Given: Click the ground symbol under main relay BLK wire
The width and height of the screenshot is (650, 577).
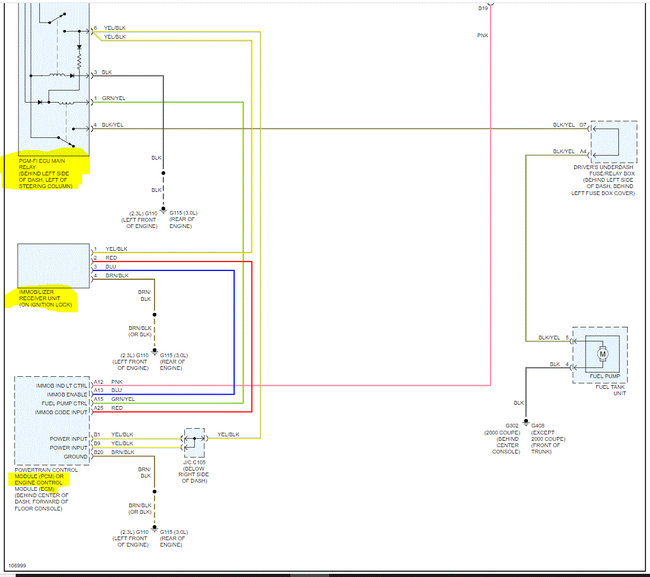Looking at the screenshot, I should point(163,209).
